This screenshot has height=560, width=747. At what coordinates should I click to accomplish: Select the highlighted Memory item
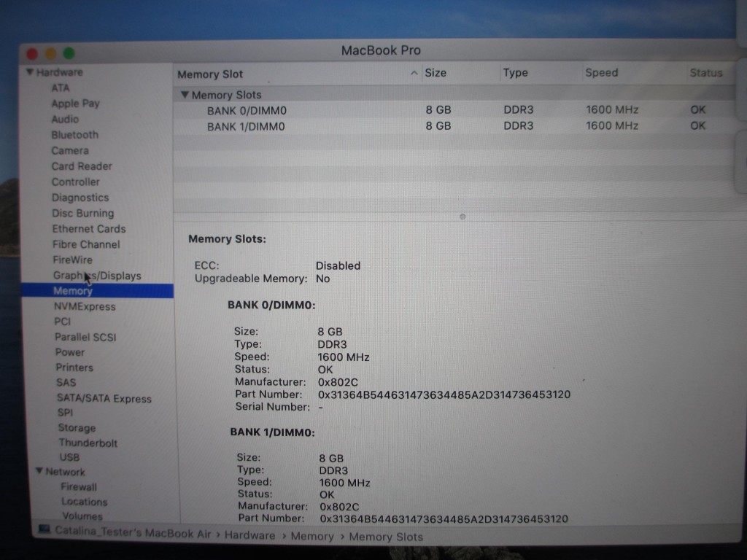97,291
